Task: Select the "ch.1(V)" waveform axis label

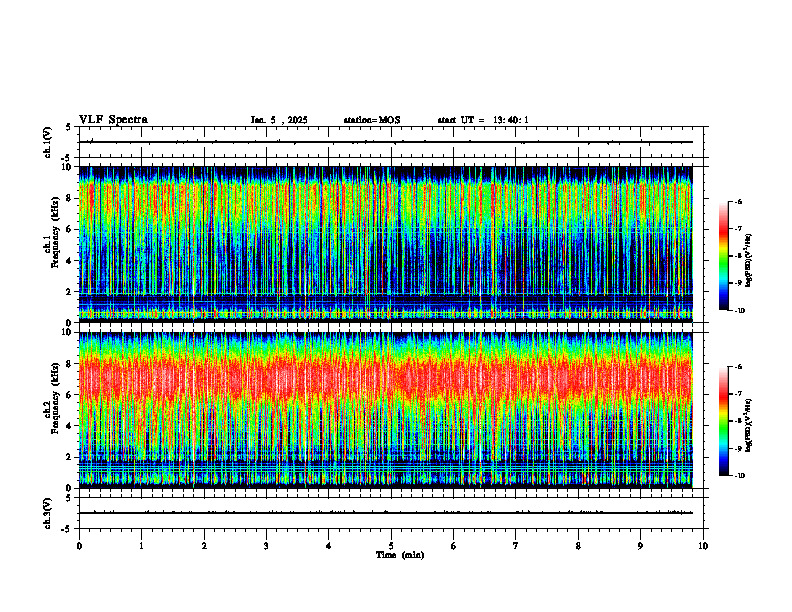Action: [48, 142]
